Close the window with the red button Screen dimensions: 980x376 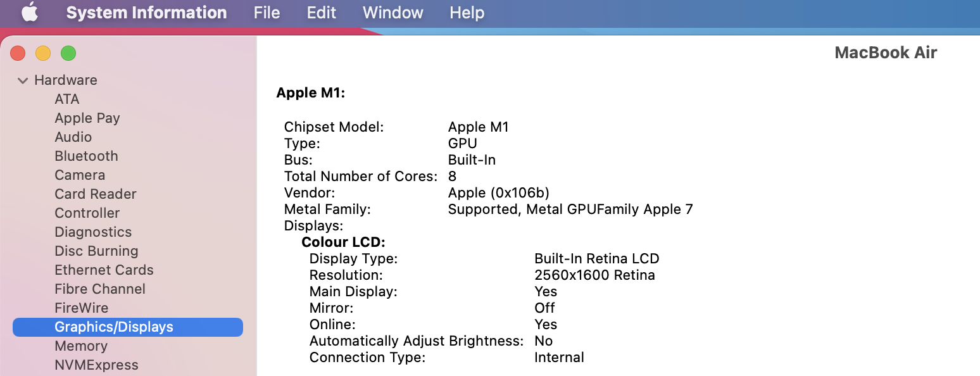point(18,53)
